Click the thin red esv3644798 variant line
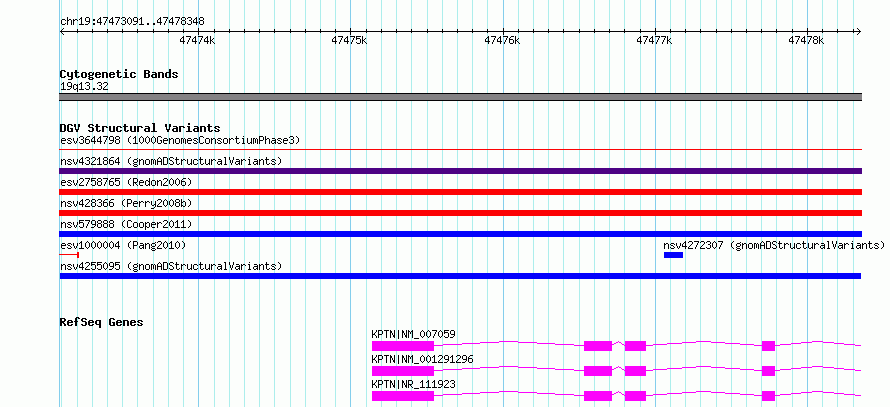The image size is (890, 407). 460,150
